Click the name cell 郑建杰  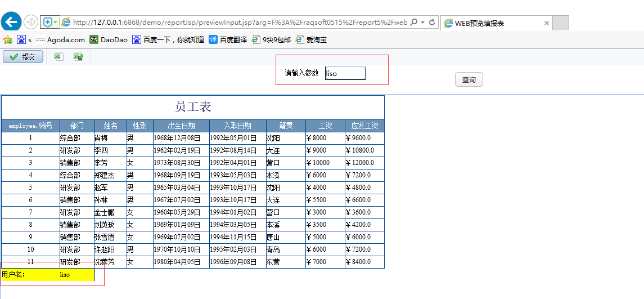point(110,175)
